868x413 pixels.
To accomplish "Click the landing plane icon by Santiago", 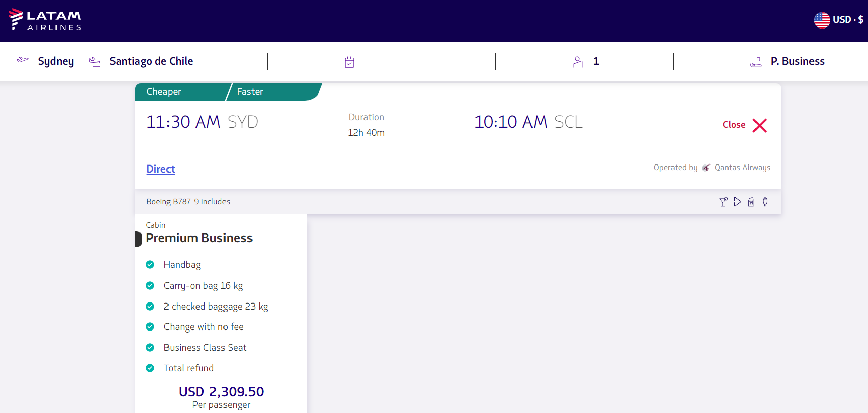I will point(95,62).
